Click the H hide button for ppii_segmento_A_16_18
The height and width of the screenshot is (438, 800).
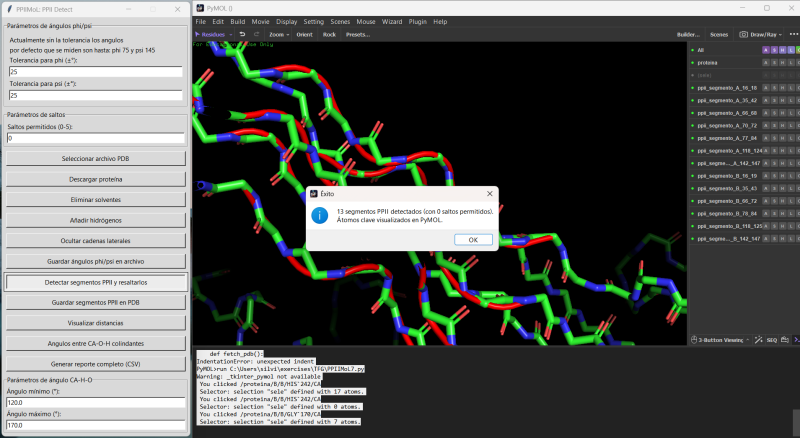pos(782,88)
